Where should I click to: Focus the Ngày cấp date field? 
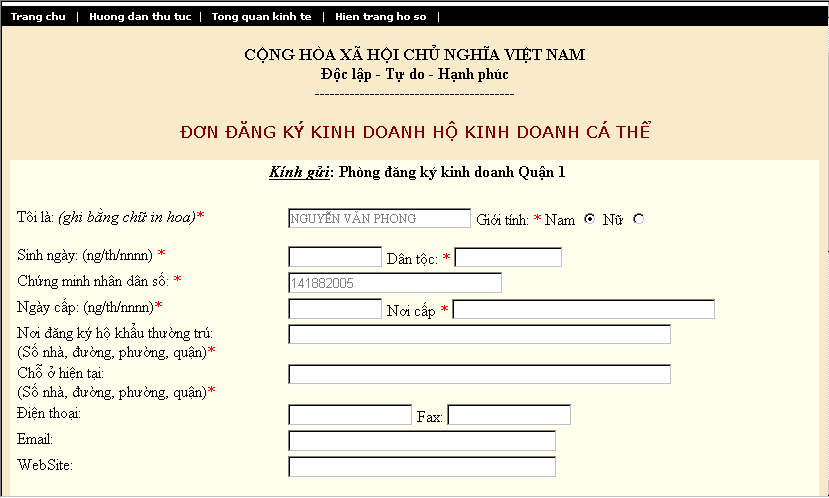tap(335, 309)
